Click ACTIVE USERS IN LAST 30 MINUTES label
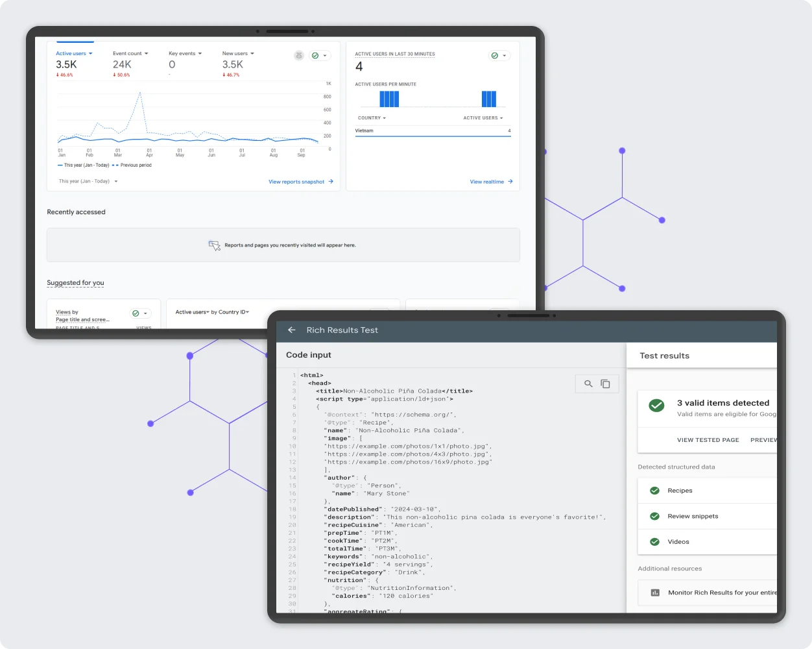The image size is (812, 649). [395, 55]
